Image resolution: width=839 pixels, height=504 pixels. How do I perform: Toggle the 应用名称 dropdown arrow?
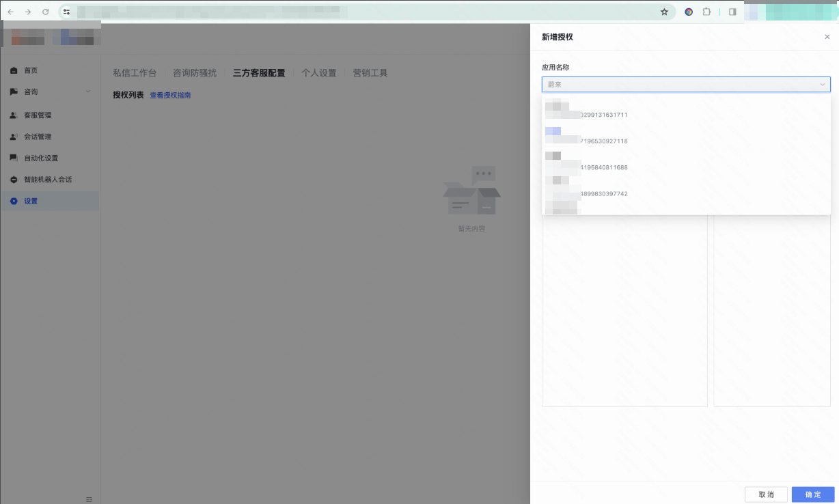[822, 85]
